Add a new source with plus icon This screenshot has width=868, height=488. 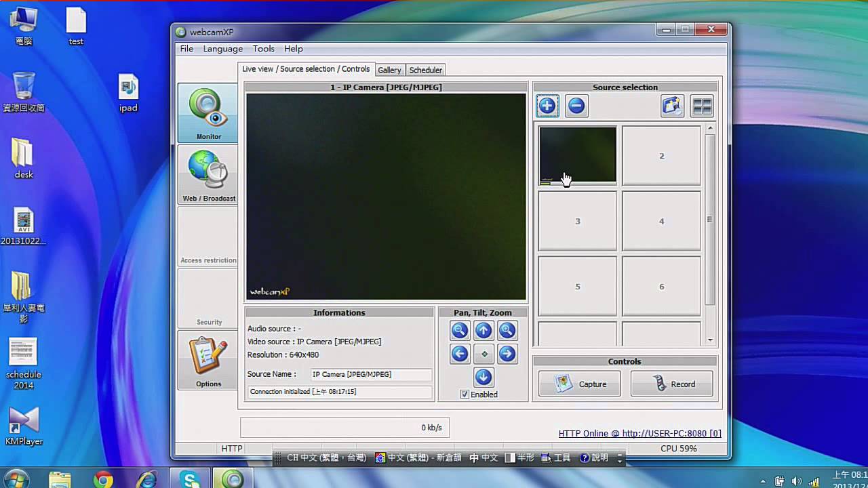click(x=548, y=106)
